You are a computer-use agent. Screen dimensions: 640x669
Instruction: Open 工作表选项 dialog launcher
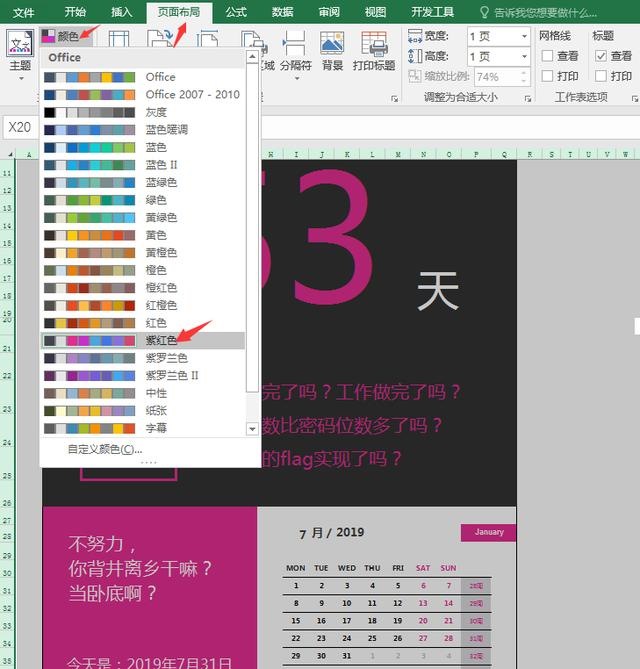click(x=634, y=99)
